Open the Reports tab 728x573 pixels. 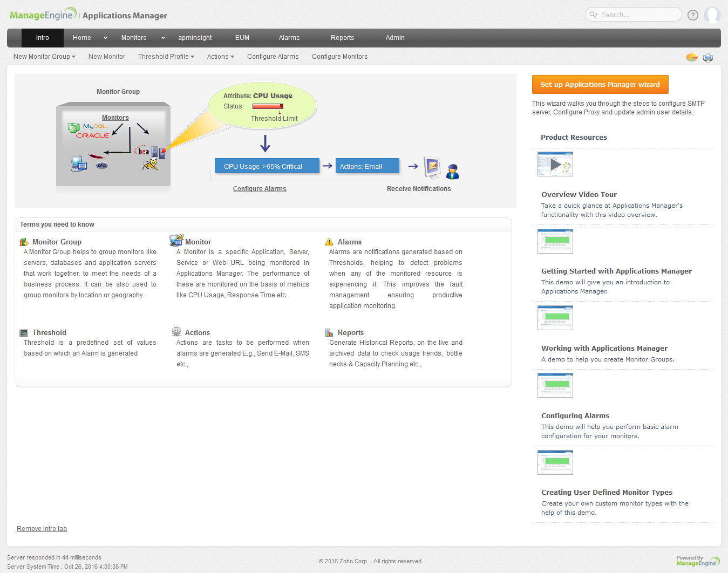[343, 38]
